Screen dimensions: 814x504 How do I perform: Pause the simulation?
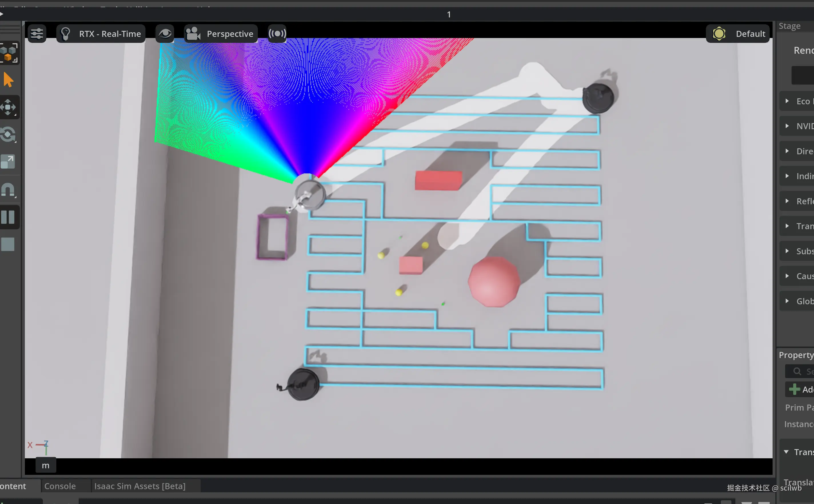click(8, 217)
